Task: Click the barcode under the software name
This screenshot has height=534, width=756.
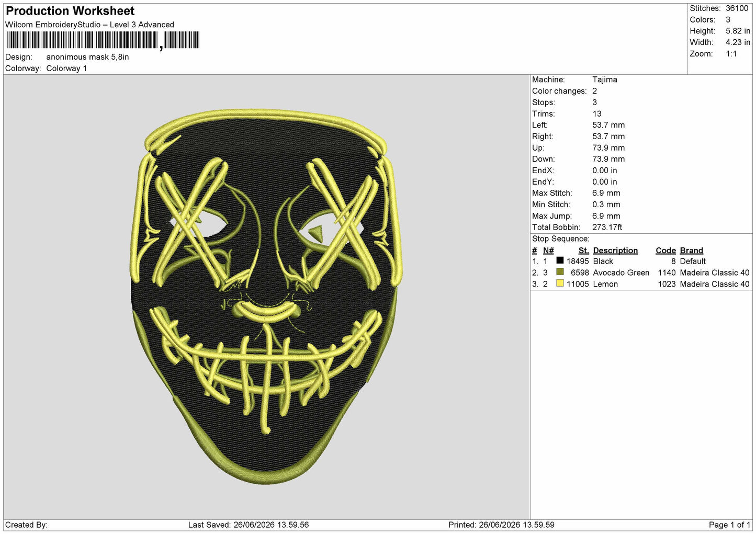Action: (103, 40)
